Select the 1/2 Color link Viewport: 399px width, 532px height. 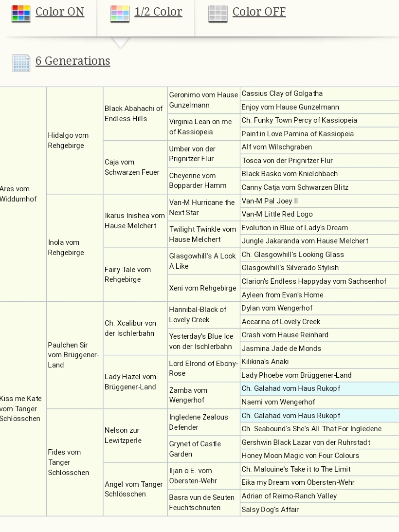158,12
